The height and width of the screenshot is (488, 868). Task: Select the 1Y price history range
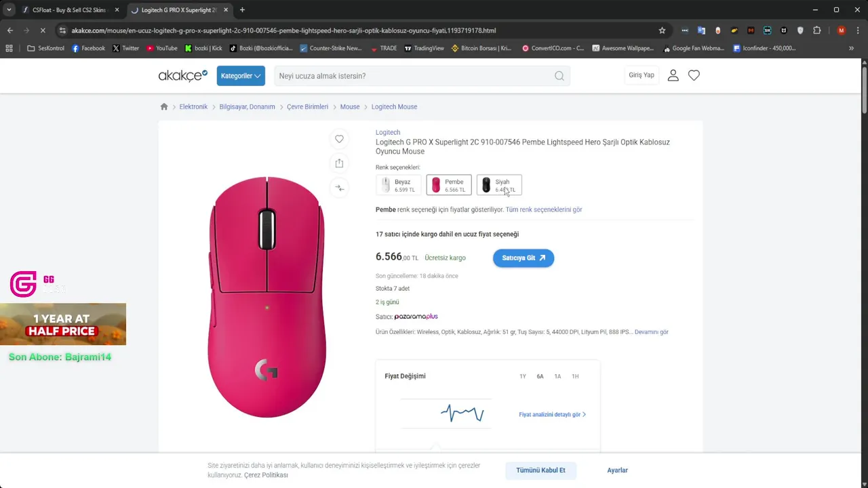[523, 376]
